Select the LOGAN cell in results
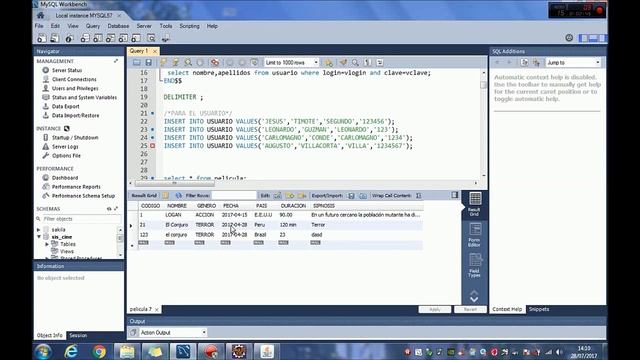This screenshot has width=640, height=360. [173, 215]
